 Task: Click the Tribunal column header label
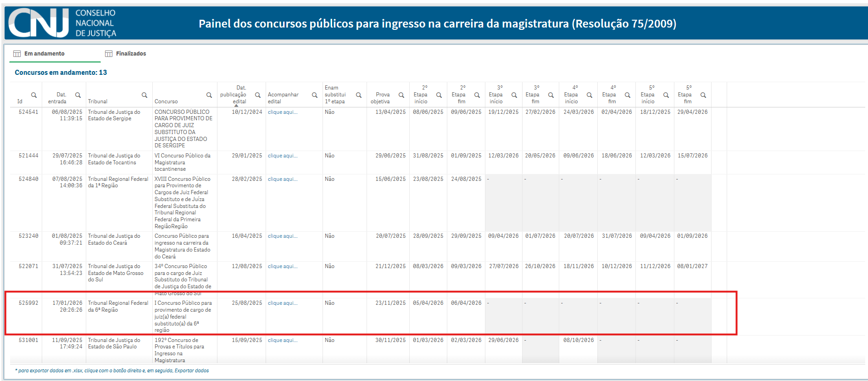coord(98,101)
